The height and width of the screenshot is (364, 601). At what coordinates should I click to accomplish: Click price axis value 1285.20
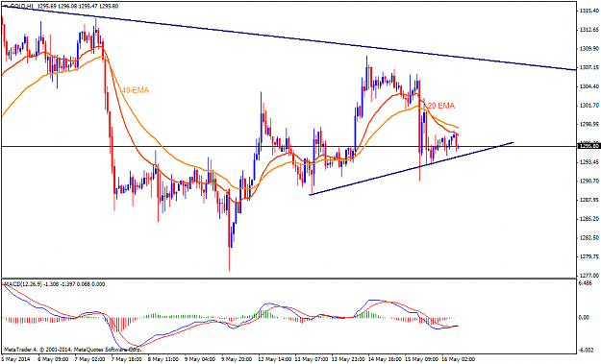tap(589, 219)
